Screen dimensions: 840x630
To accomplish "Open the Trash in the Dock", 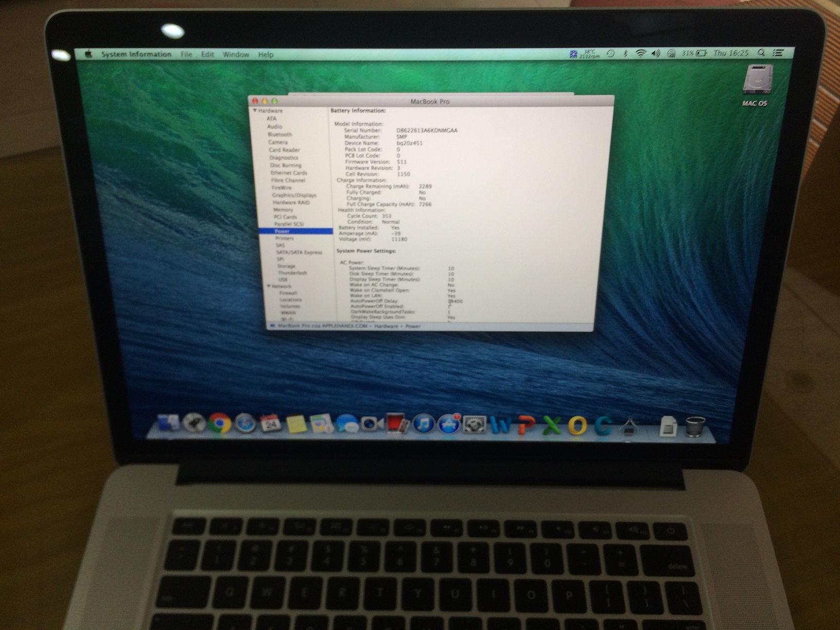I will pyautogui.click(x=695, y=426).
